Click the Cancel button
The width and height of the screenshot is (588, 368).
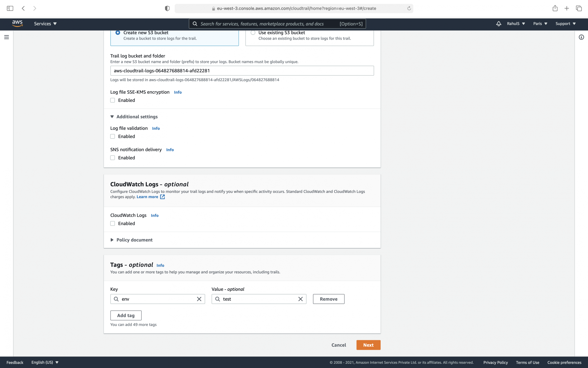[x=339, y=345]
